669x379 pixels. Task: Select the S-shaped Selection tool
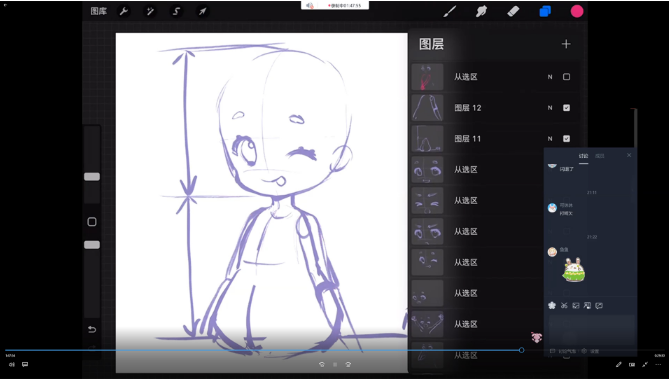pyautogui.click(x=176, y=12)
